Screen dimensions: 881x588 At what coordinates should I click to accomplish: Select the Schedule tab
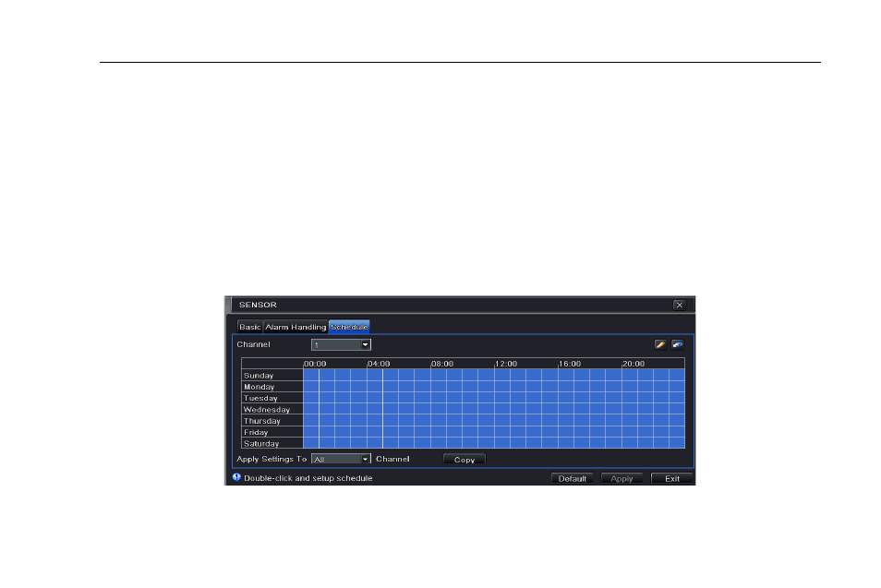349,327
